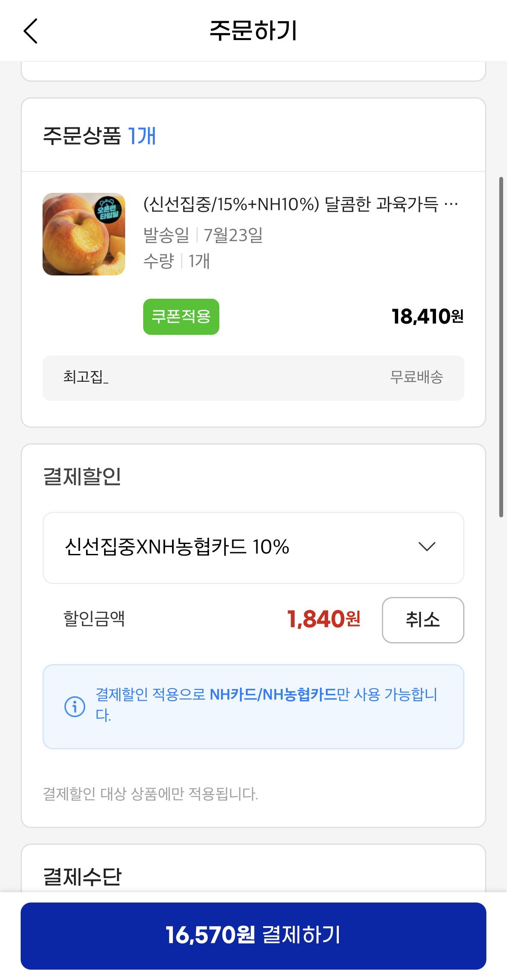Tap the 발송일 7월23일 shipping date text
The image size is (507, 980).
(x=203, y=235)
